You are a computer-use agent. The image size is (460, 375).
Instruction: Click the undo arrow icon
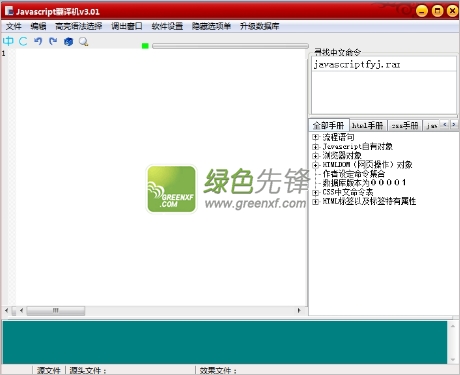38,41
